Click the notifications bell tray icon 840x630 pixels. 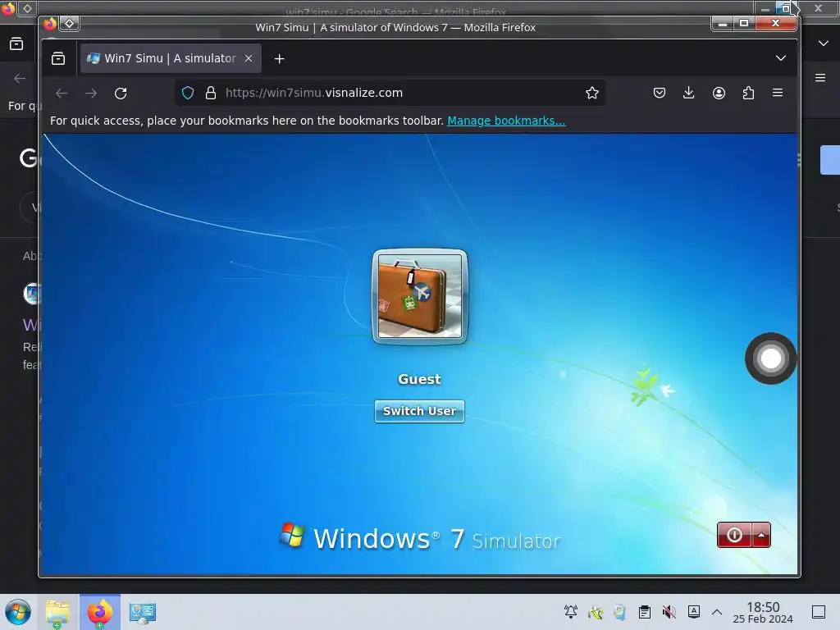click(x=571, y=611)
